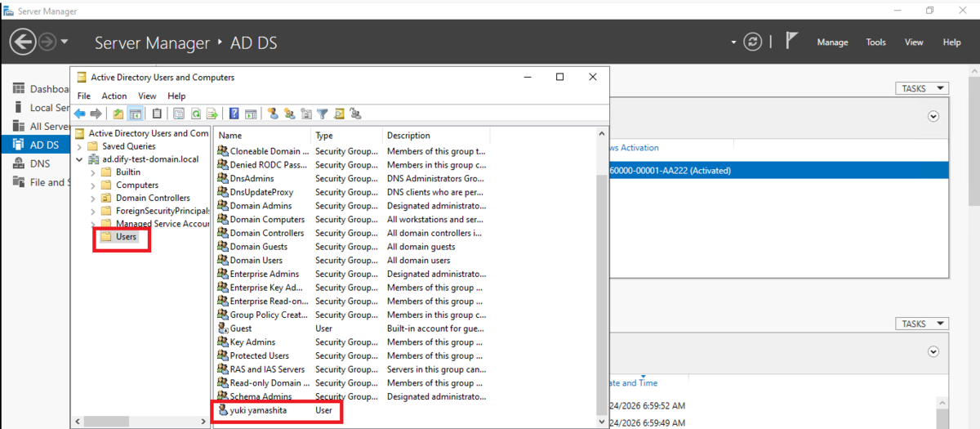Sort list by Name column header

coord(263,136)
